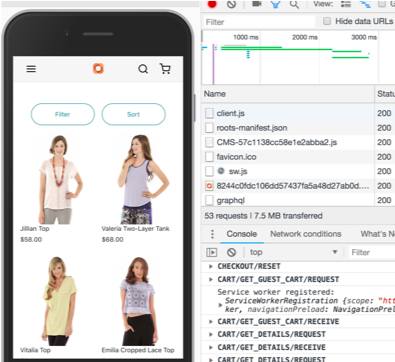Open the console drawer three-dot menu
This screenshot has height=362, width=395.
[x=212, y=234]
